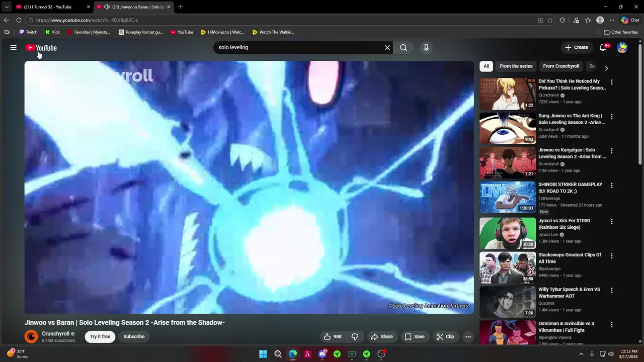
Task: Show hidden system tray icons
Action: (x=581, y=354)
